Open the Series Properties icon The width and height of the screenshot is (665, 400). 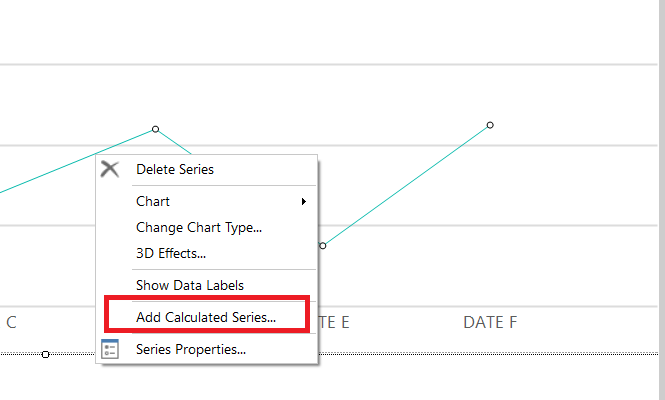pyautogui.click(x=110, y=349)
